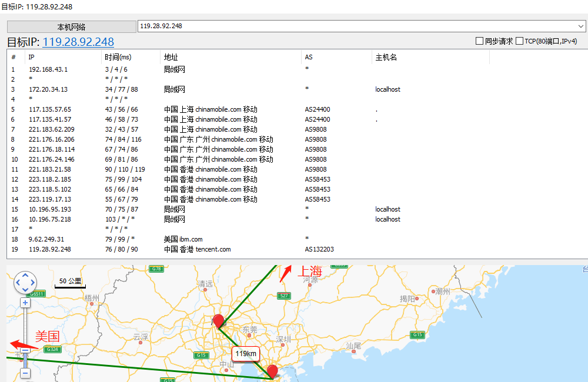Screen dimensions: 588x382
Task: Click the 119km distance label on map
Action: (246, 354)
